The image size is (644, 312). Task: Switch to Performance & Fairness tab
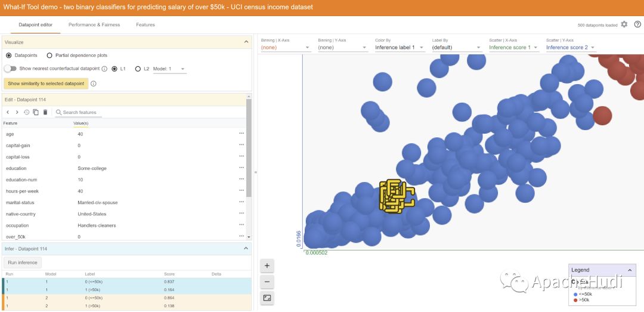pos(94,24)
